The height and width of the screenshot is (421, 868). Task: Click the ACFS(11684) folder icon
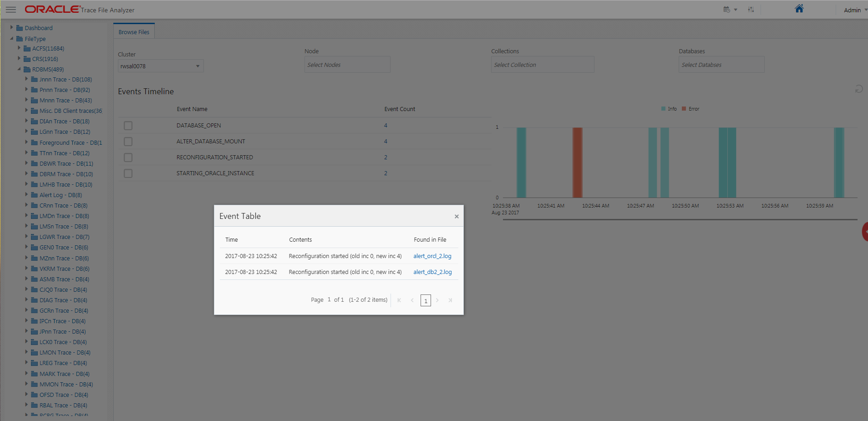coord(27,48)
